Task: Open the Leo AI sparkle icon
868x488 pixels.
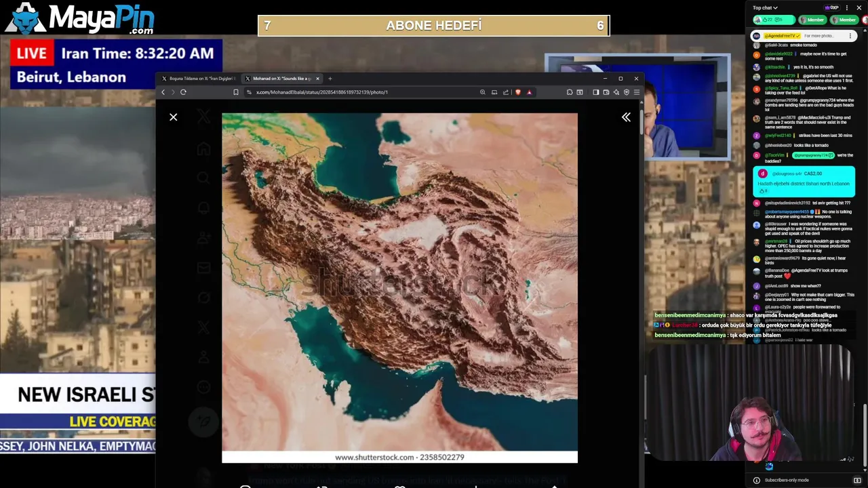Action: (616, 92)
